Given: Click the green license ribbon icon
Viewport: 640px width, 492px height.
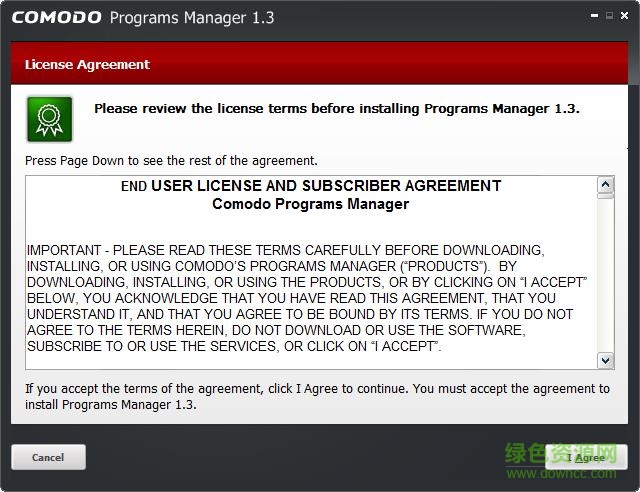Looking at the screenshot, I should pos(50,119).
